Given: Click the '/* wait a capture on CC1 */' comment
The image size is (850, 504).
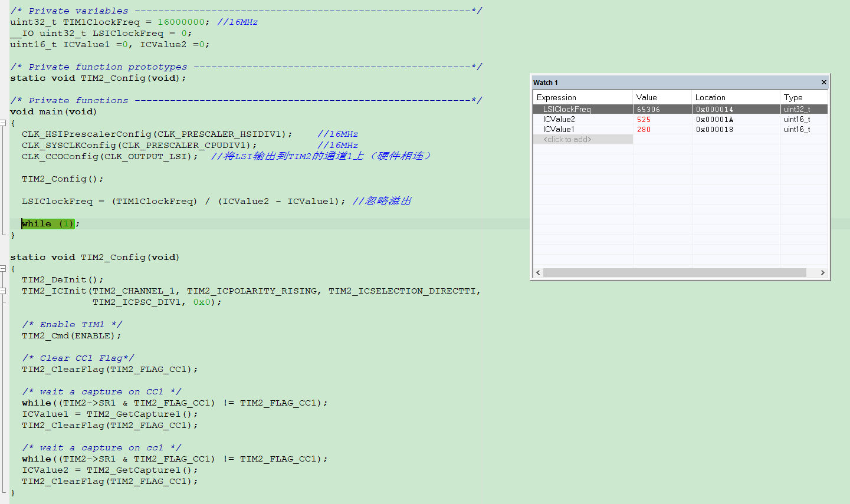Looking at the screenshot, I should (x=101, y=391).
